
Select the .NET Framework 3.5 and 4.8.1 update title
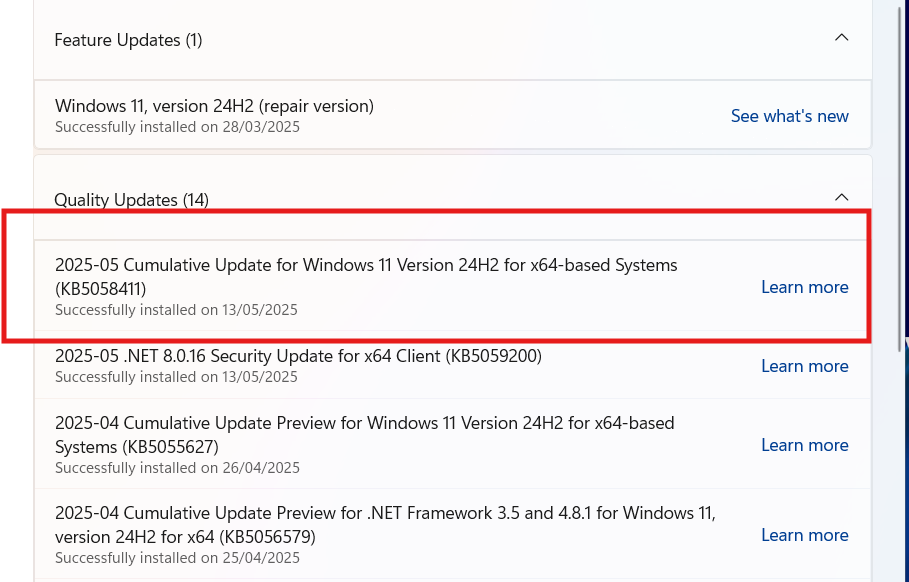pyautogui.click(x=385, y=525)
